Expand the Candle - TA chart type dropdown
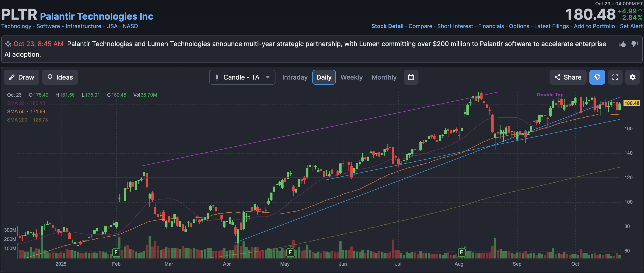The image size is (644, 273). (x=242, y=77)
